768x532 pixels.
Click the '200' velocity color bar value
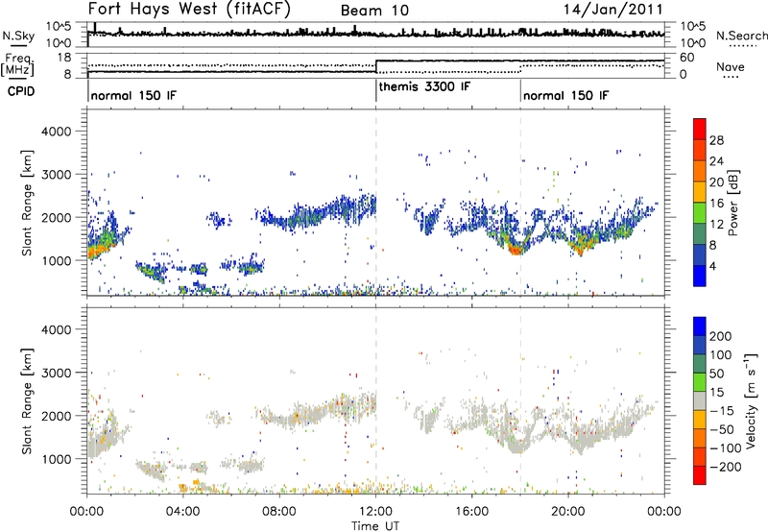click(x=721, y=336)
